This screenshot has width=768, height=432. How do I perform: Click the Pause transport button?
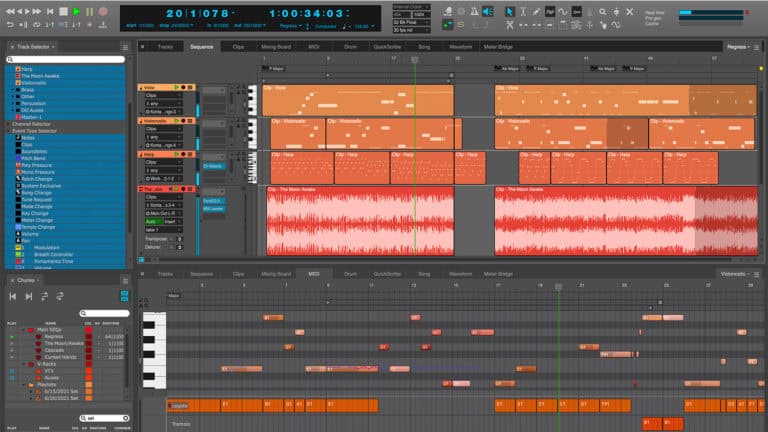[x=90, y=11]
